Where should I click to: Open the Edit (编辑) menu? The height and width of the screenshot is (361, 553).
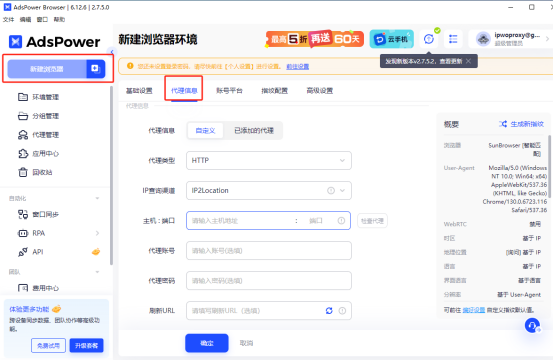click(x=25, y=19)
